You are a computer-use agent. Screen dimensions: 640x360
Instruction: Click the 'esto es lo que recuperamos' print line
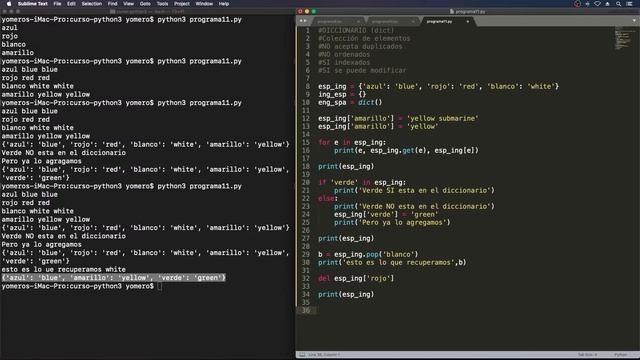392,262
